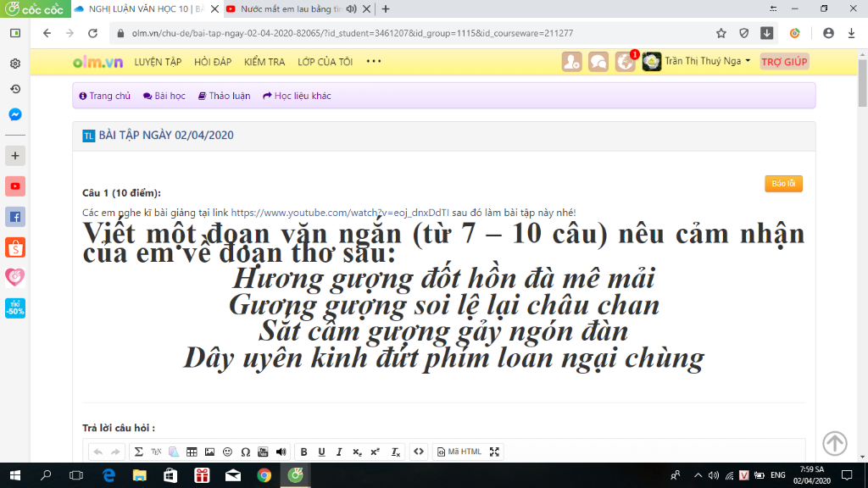Open the notifications globe with red badge
Screen dimensions: 868x488
tap(626, 61)
